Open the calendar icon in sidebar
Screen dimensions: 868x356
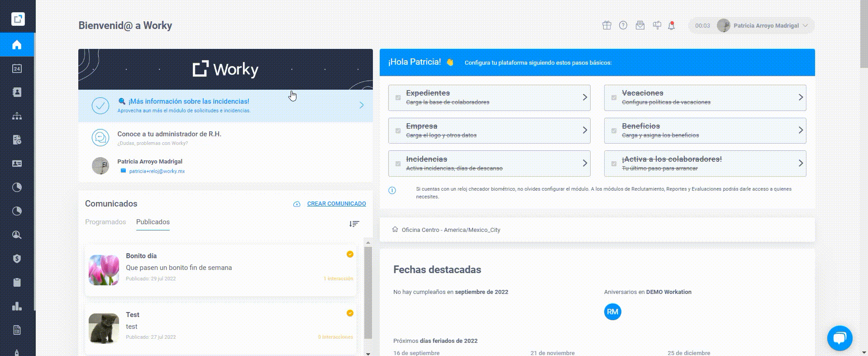pyautogui.click(x=17, y=69)
